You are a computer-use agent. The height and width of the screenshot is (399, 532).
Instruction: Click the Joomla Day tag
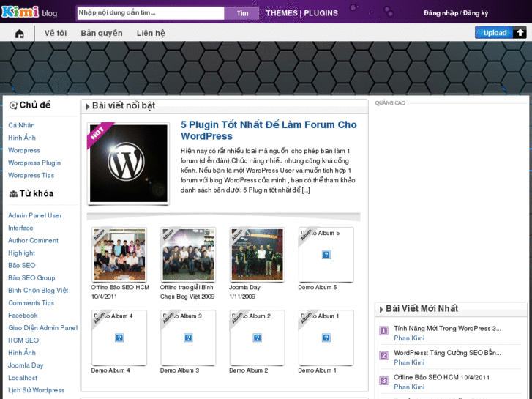pos(26,365)
